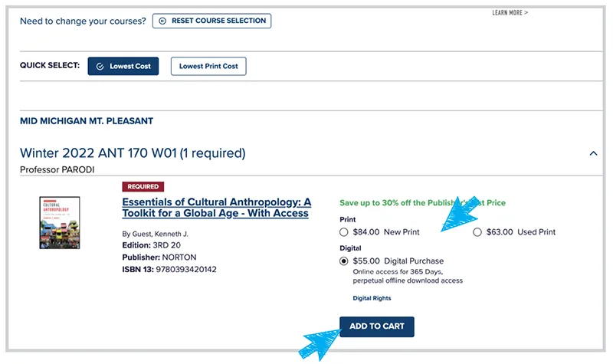Follow the Learn More link
Viewport: 613px width, 364px height.
pos(510,13)
